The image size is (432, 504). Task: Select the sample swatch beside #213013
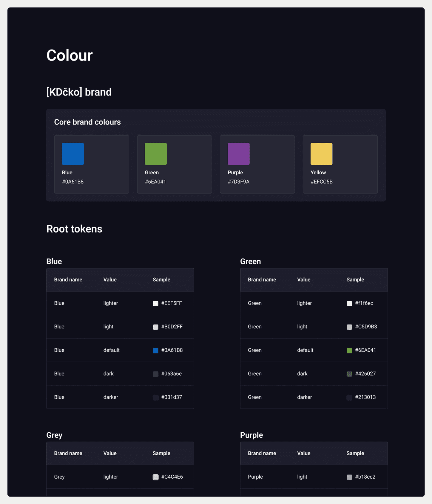[349, 397]
